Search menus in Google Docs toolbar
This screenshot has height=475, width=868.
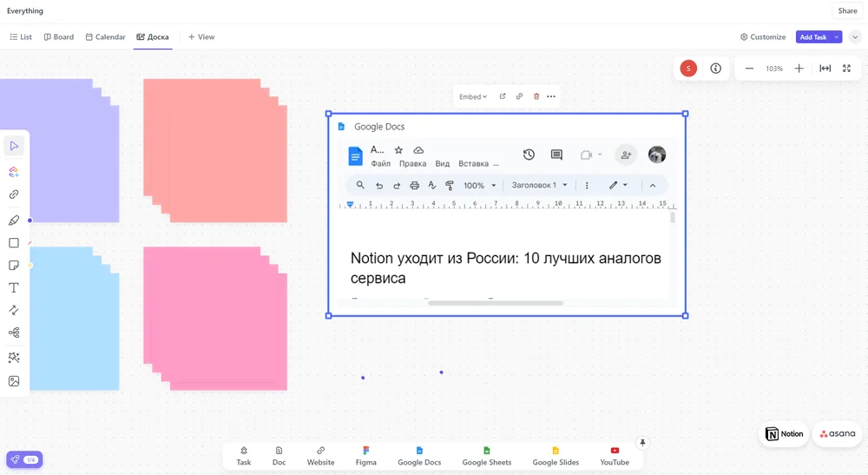coord(360,186)
